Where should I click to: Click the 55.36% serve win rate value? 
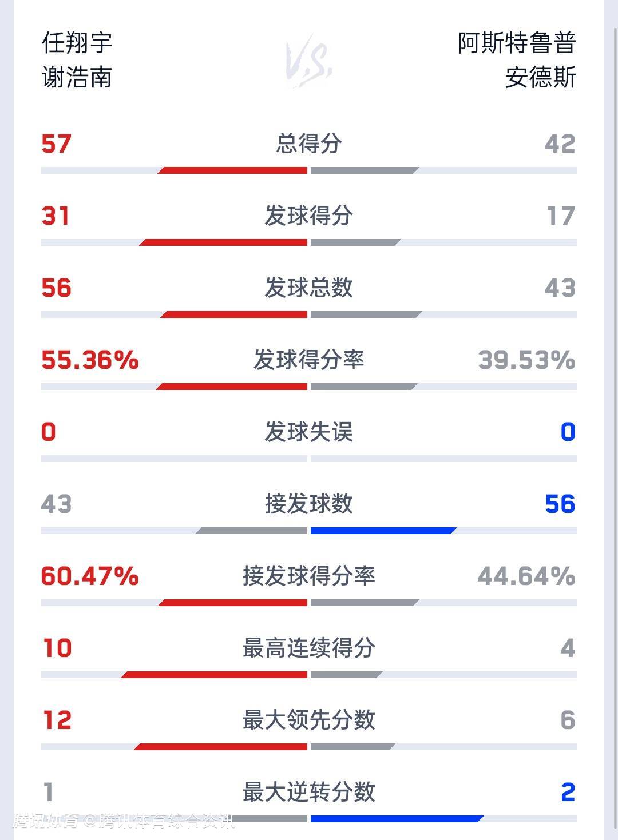pyautogui.click(x=90, y=360)
